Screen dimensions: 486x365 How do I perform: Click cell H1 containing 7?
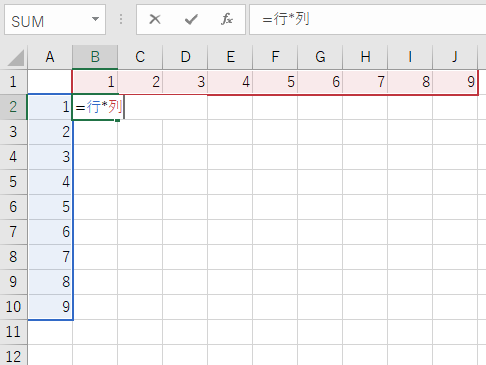click(365, 82)
